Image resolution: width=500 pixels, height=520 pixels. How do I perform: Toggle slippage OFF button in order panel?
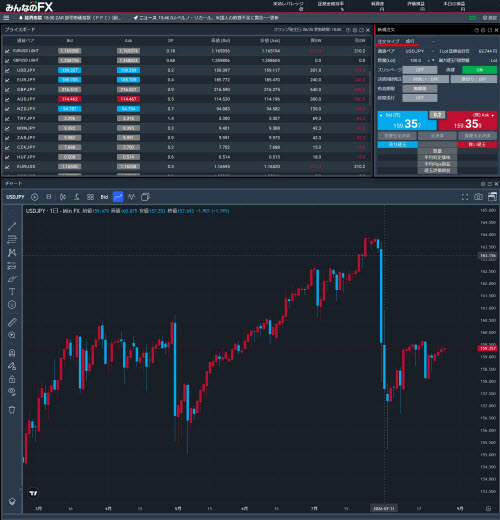pyautogui.click(x=420, y=70)
